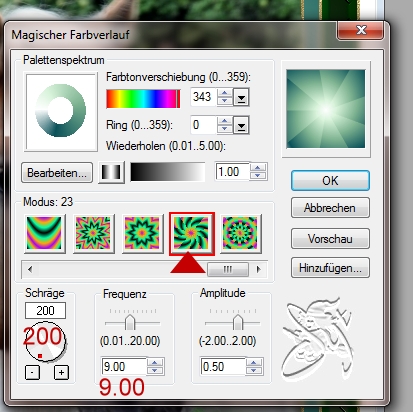This screenshot has height=412, width=413.
Task: Click the mode list scrollbar thumb
Action: point(228,269)
